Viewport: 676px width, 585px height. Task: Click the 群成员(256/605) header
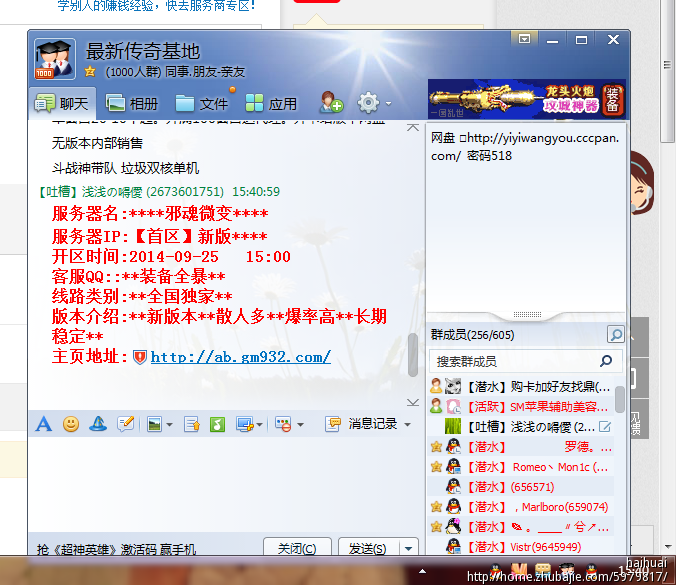point(473,335)
